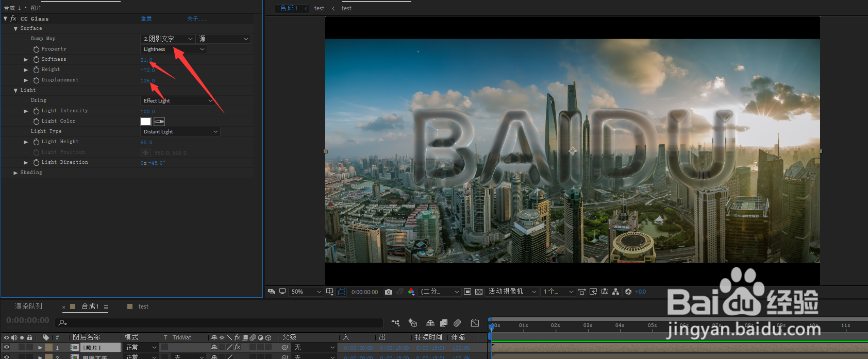The image size is (868, 359).
Task: Toggle shy switch for 图片 layer
Action: coord(214,348)
